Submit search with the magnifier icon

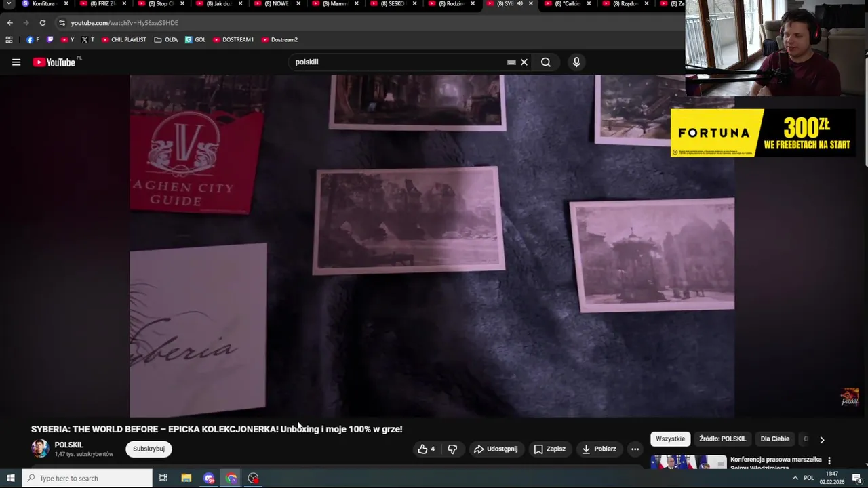546,62
